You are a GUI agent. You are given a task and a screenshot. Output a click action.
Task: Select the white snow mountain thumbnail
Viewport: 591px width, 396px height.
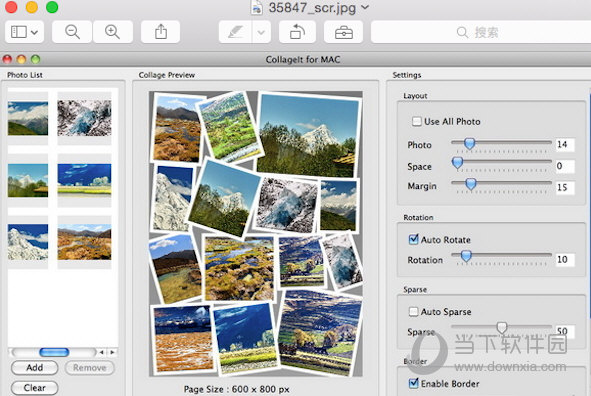[28, 242]
